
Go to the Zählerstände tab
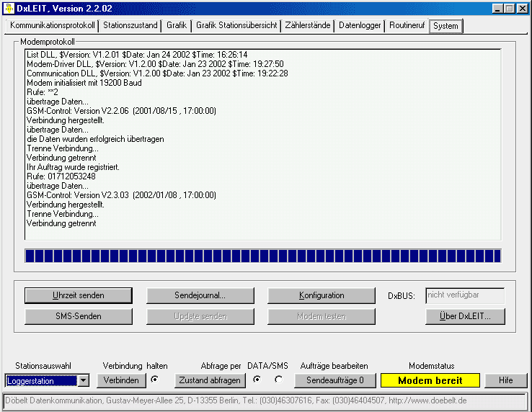[x=307, y=25]
